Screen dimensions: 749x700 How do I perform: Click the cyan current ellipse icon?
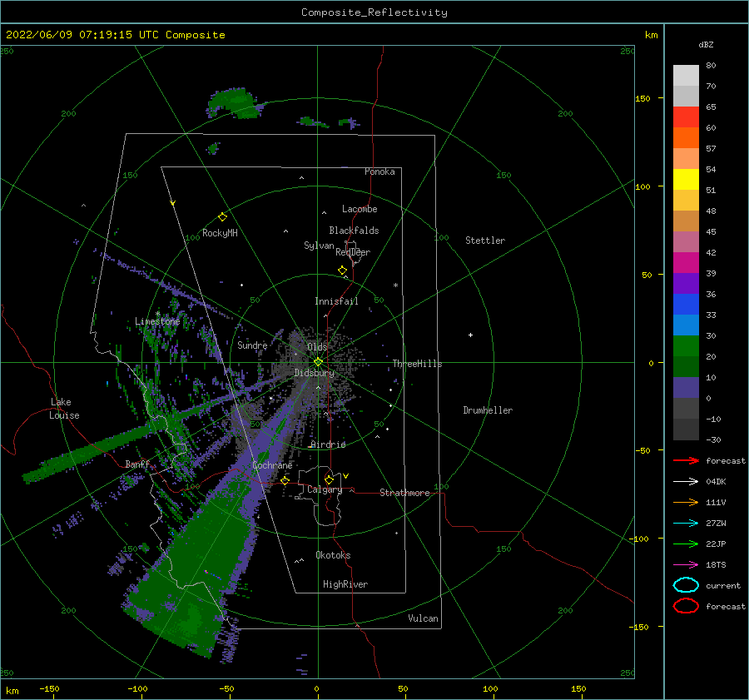[x=686, y=585]
